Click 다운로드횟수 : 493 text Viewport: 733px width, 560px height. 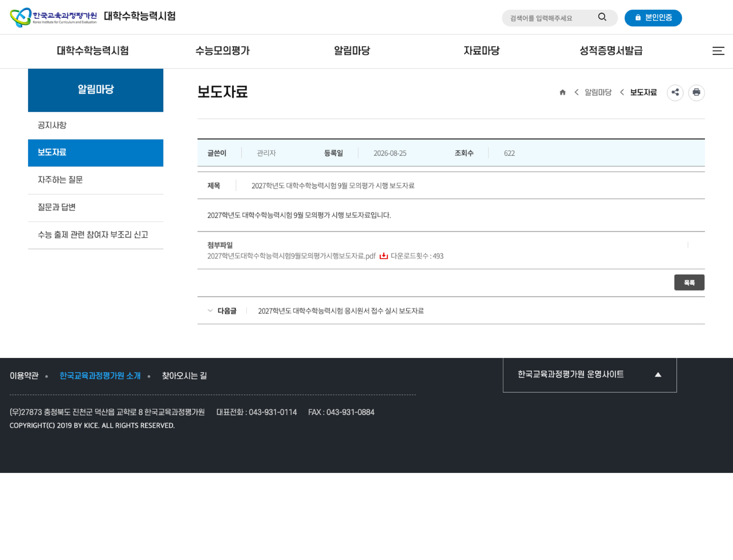coord(417,256)
